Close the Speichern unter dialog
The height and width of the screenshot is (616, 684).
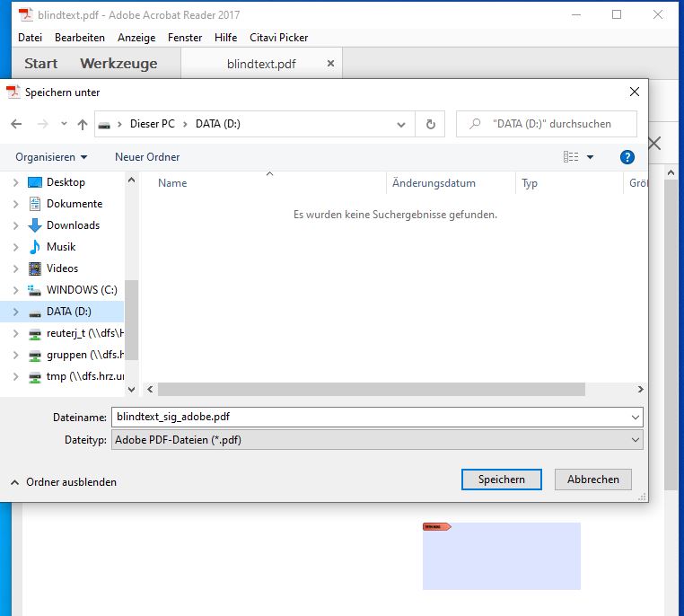(635, 92)
